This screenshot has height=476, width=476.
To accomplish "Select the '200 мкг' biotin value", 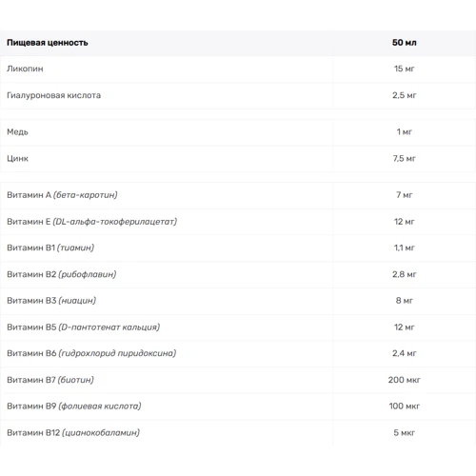I will 404,380.
